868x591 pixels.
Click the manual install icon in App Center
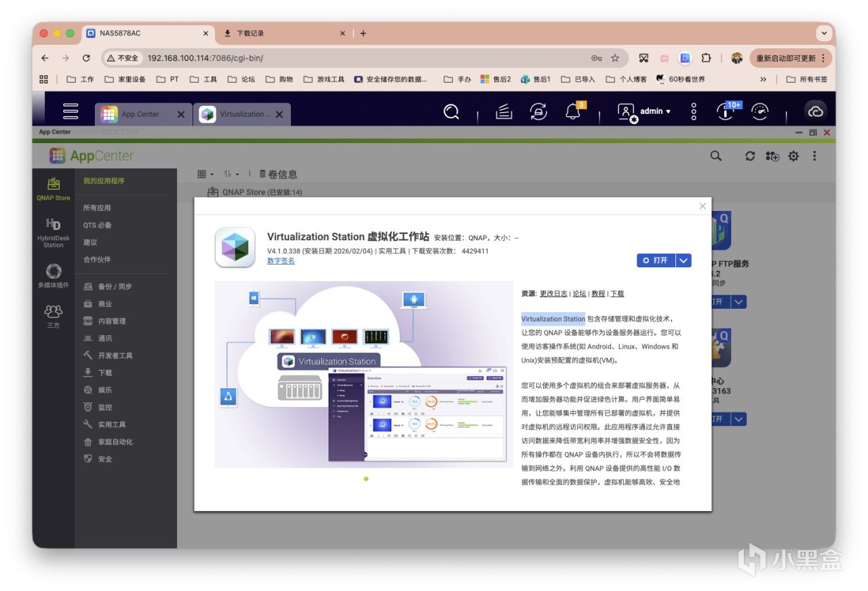pyautogui.click(x=772, y=156)
